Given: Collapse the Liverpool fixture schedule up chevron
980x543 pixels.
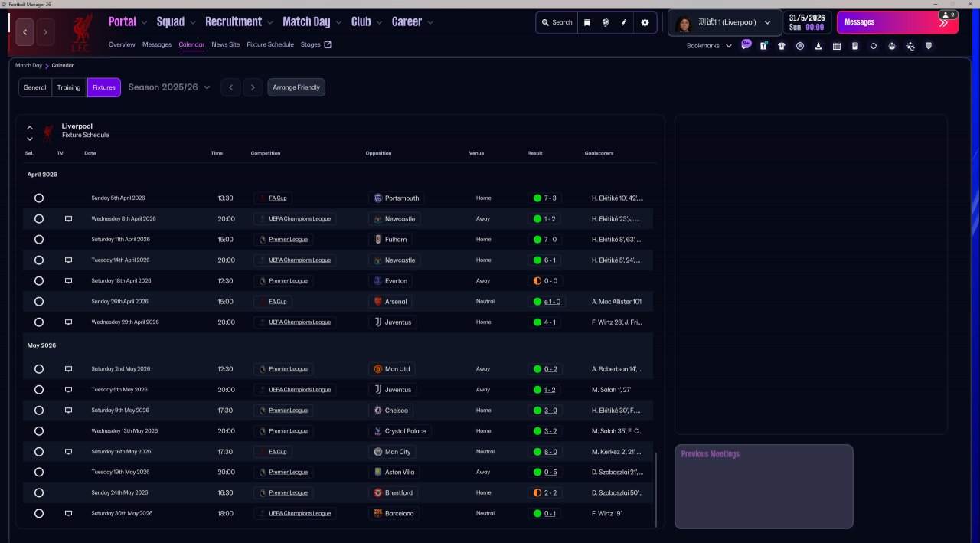Looking at the screenshot, I should coord(30,127).
